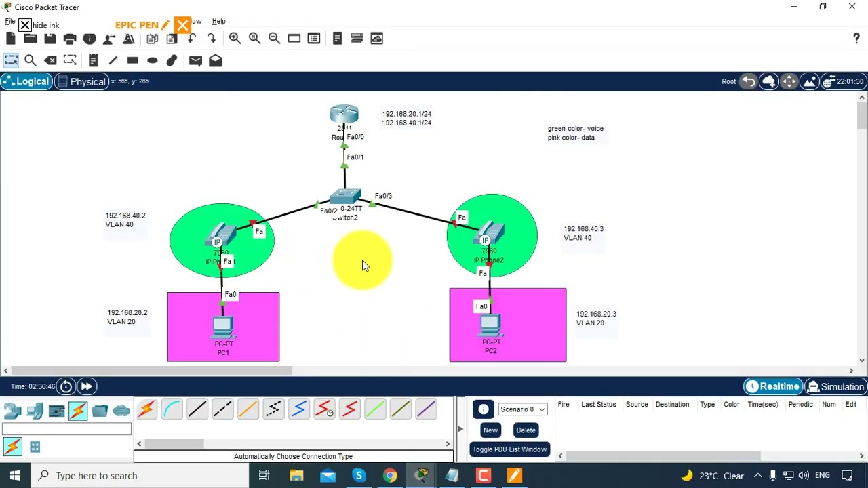The image size is (868, 488).
Task: Select the purple USB cable
Action: [426, 409]
